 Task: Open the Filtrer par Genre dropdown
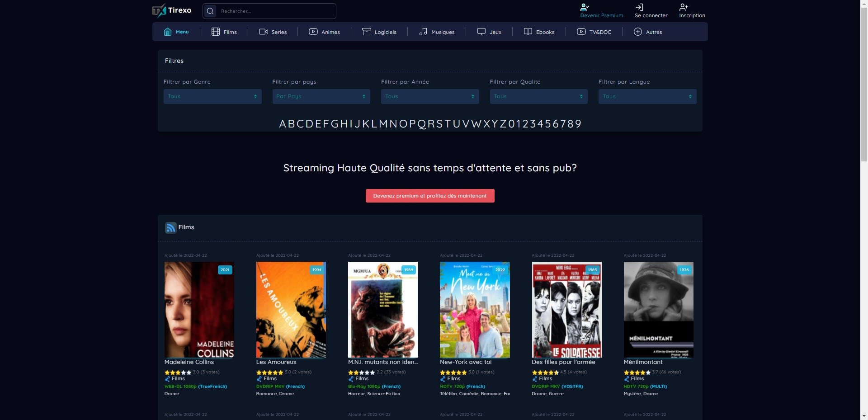tap(212, 96)
